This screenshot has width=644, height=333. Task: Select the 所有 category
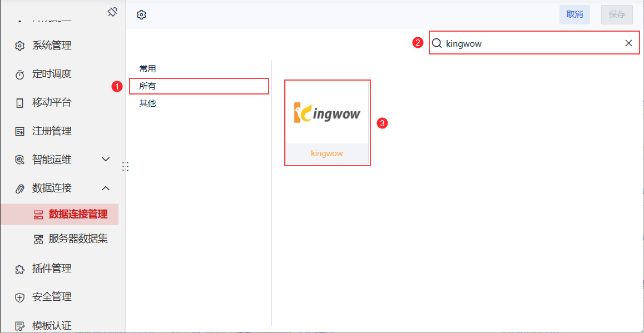point(148,86)
